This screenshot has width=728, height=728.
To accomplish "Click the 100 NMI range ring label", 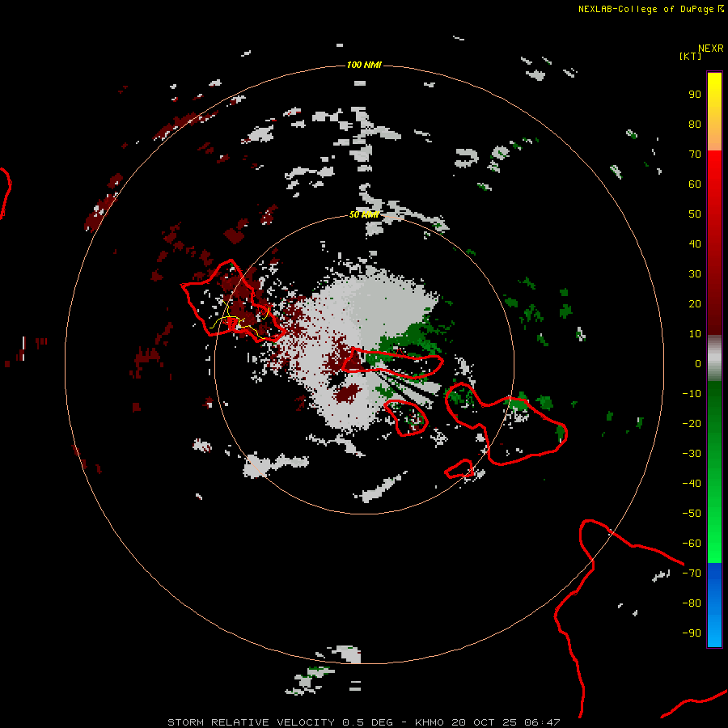I will pyautogui.click(x=364, y=65).
